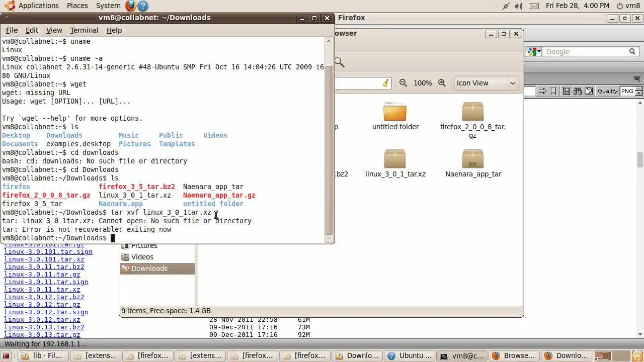Switch to 'vm8@c...' terminal taskbar button
Image resolution: width=644 pixels, height=362 pixels.
tap(461, 356)
